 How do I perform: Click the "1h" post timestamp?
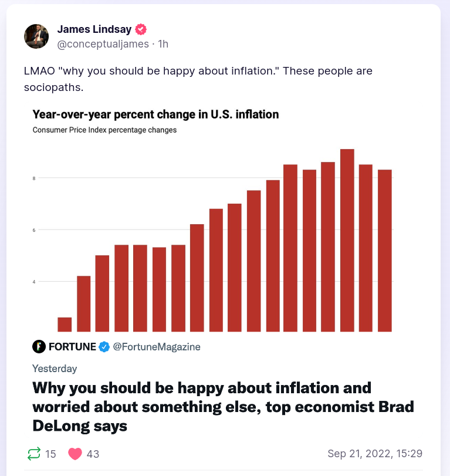(x=164, y=44)
